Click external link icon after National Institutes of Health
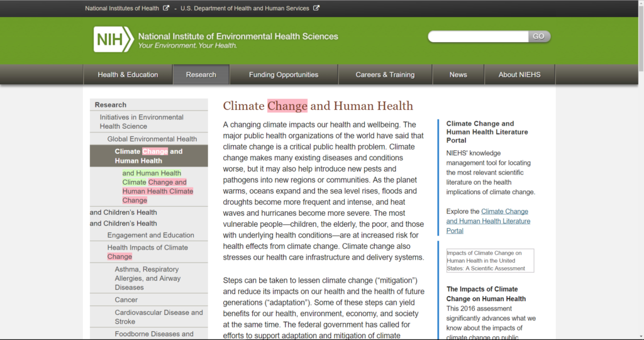The width and height of the screenshot is (644, 340). pos(166,8)
